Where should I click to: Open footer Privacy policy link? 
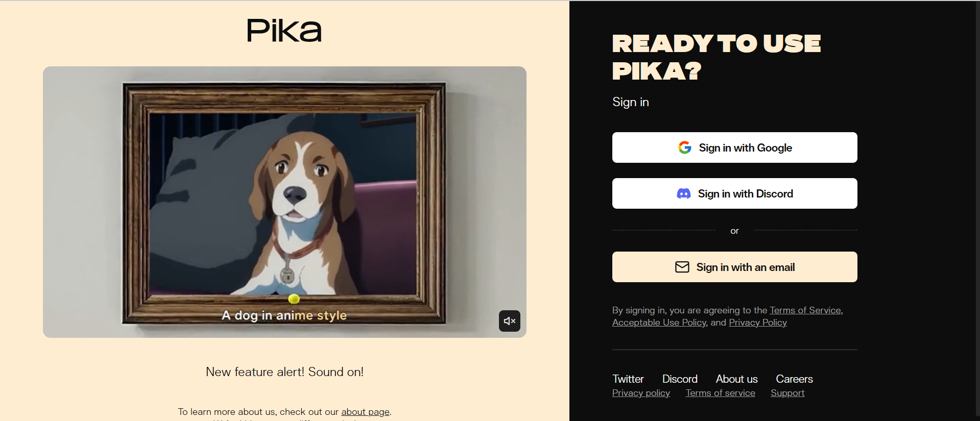pyautogui.click(x=641, y=393)
